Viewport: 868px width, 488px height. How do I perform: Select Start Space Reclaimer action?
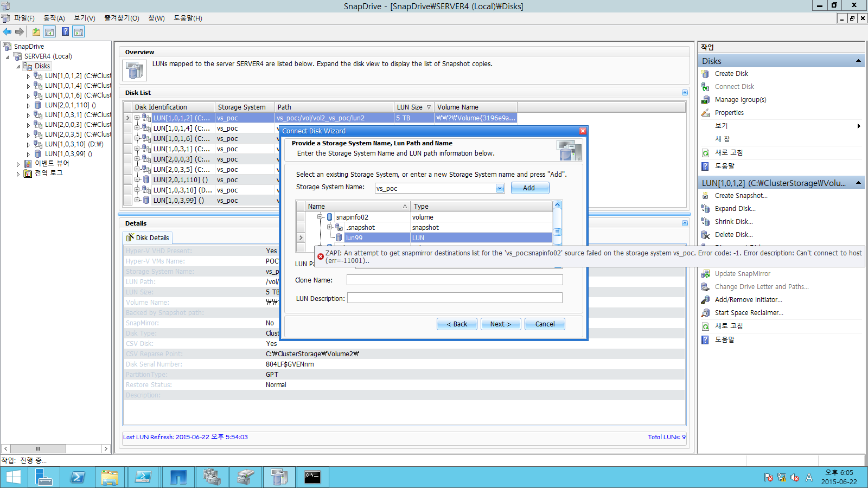(x=749, y=313)
